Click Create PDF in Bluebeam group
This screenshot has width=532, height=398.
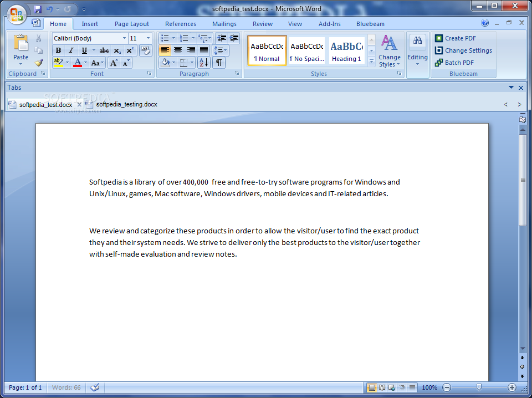[456, 38]
